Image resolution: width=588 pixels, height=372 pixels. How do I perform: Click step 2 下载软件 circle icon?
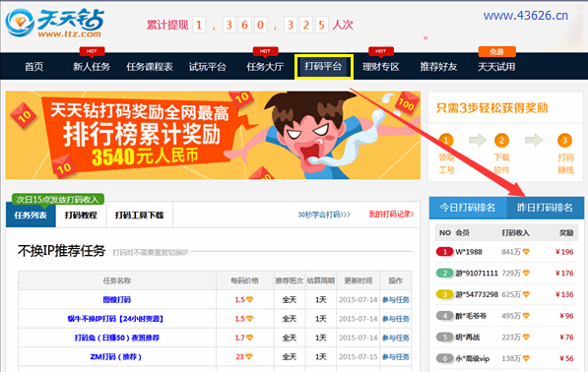tap(501, 141)
